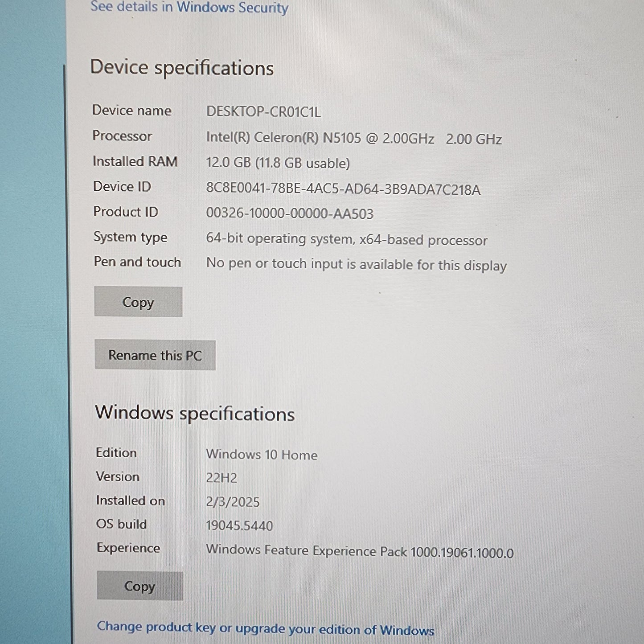This screenshot has height=644, width=644.
Task: Click the Product ID value 00326-10000-00000-AA503
Action: coord(290,213)
